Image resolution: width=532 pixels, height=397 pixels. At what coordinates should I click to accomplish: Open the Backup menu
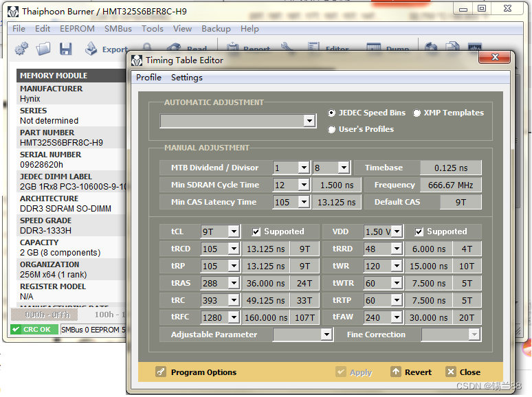[216, 29]
